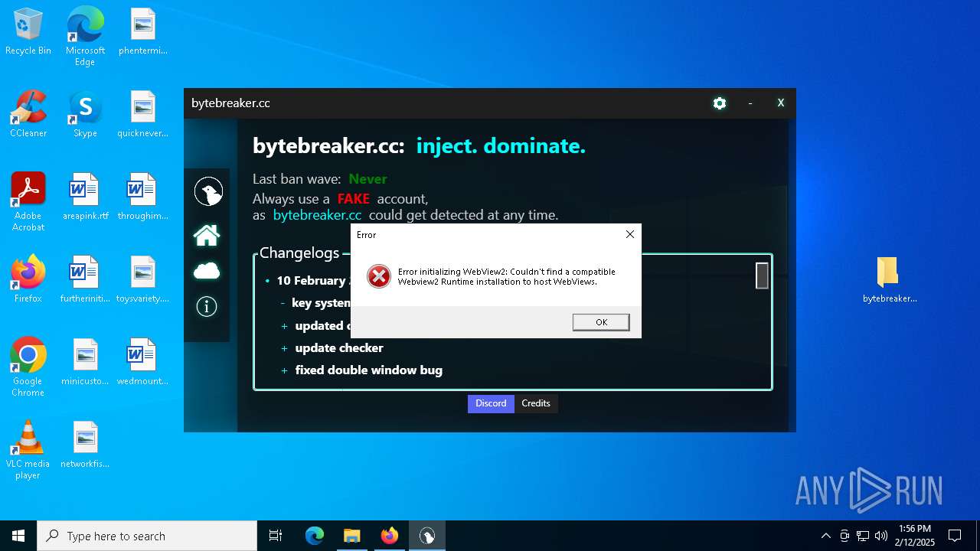Select Adobe Acrobat desktop shortcut
This screenshot has height=551, width=980.
[28, 202]
